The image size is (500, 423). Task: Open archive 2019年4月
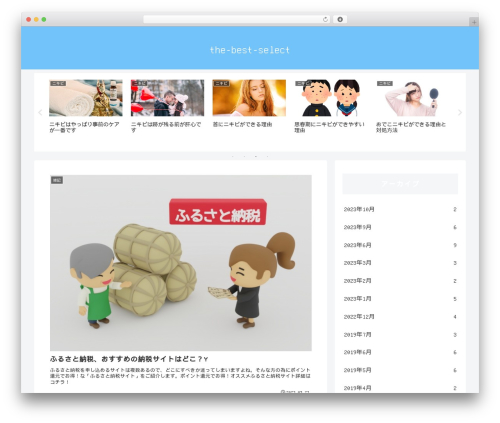coord(400,388)
